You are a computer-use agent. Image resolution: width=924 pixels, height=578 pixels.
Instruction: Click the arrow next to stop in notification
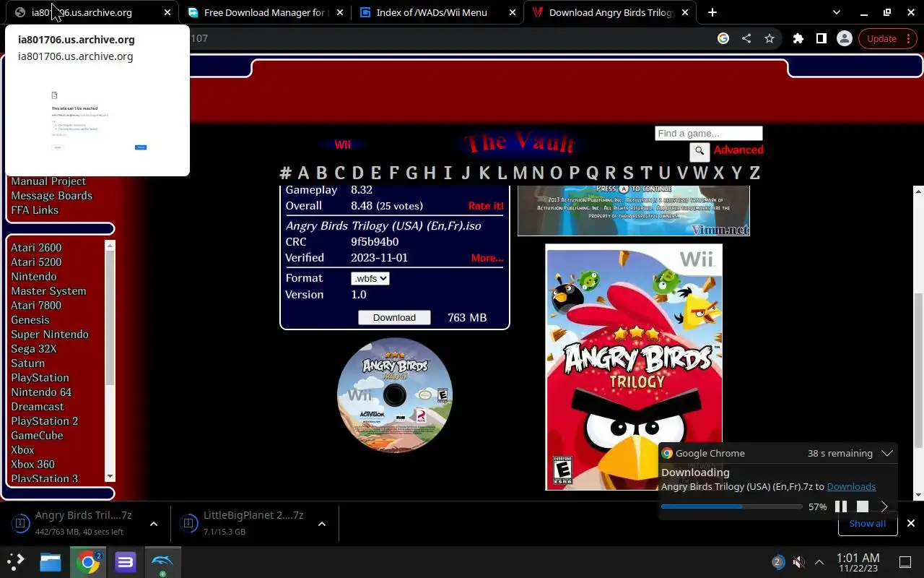coord(884,506)
